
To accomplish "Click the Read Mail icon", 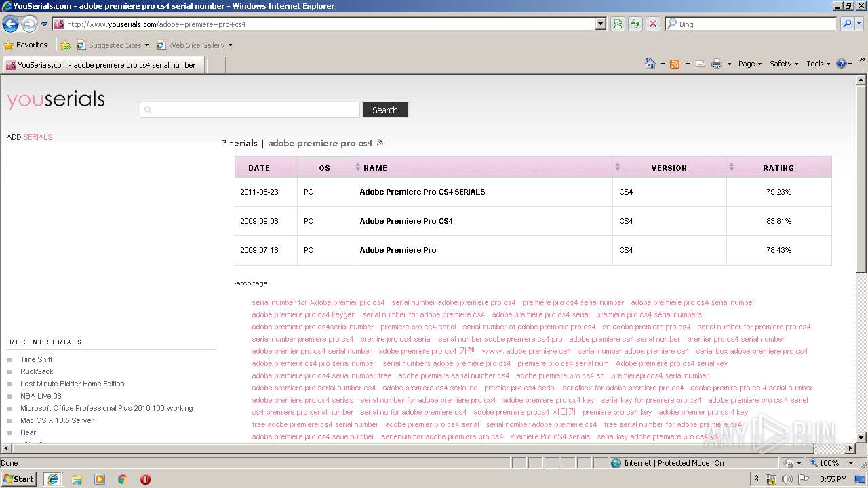I will (x=701, y=64).
